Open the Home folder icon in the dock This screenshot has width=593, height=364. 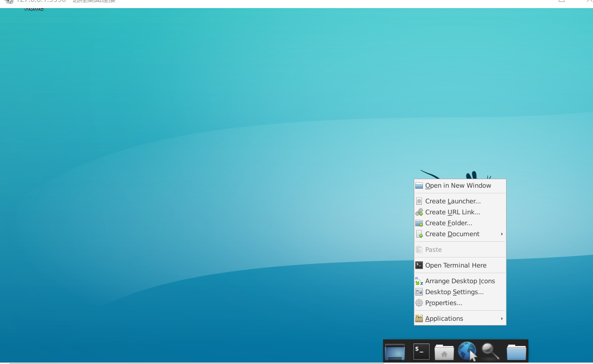tap(444, 352)
